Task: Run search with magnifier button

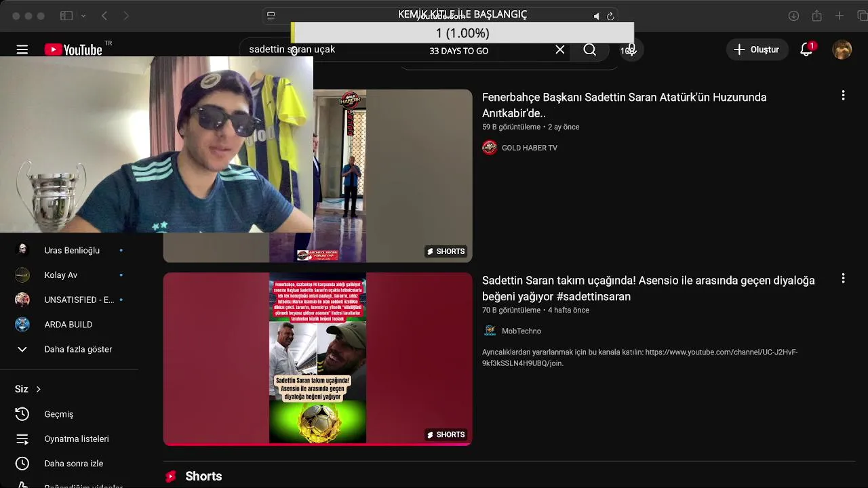Action: [590, 49]
